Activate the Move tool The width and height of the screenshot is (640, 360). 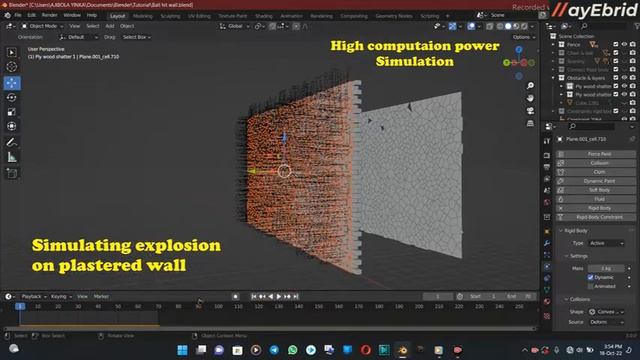point(11,83)
